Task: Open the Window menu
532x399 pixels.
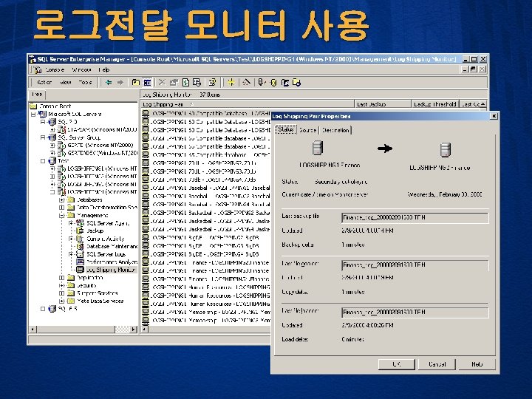Action: [x=81, y=69]
